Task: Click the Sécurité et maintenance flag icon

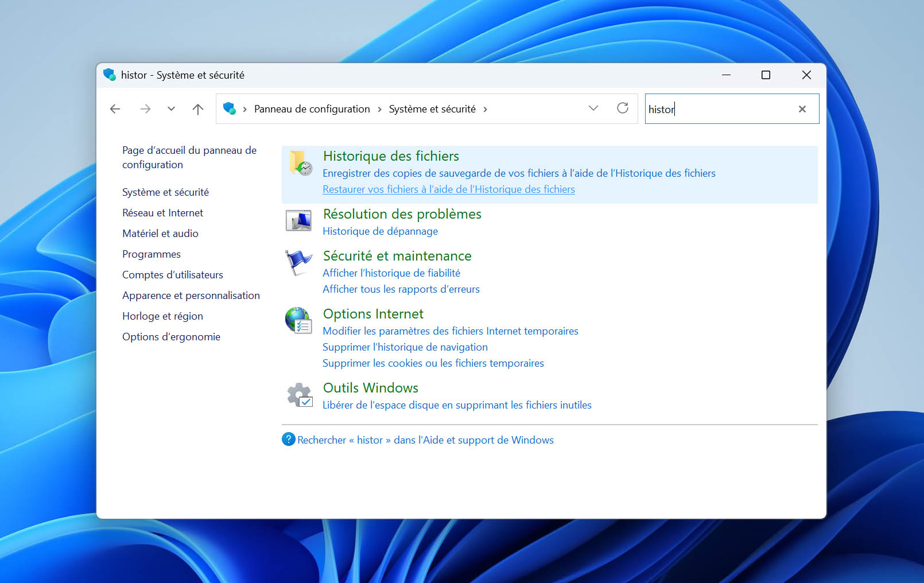Action: pos(298,262)
